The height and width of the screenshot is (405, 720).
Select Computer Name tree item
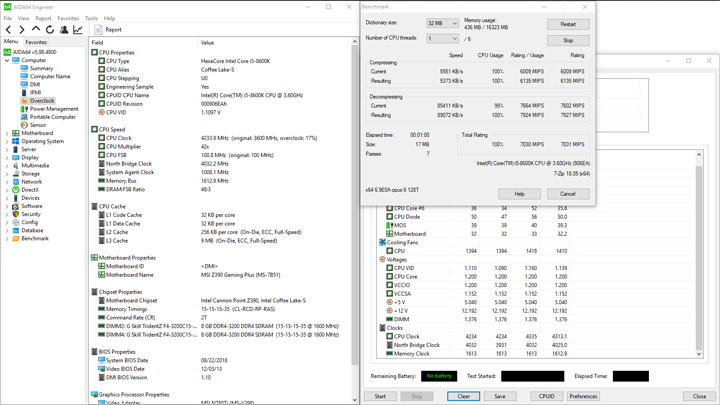pos(50,76)
